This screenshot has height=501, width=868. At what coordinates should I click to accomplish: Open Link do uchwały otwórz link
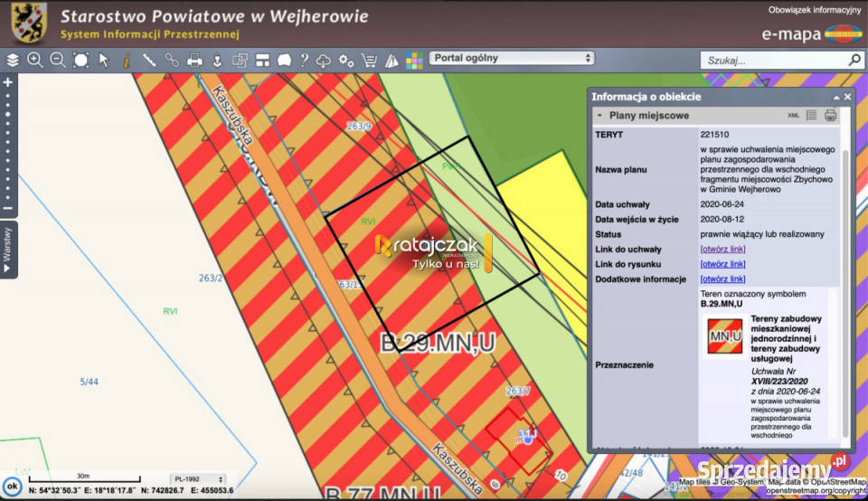[722, 249]
